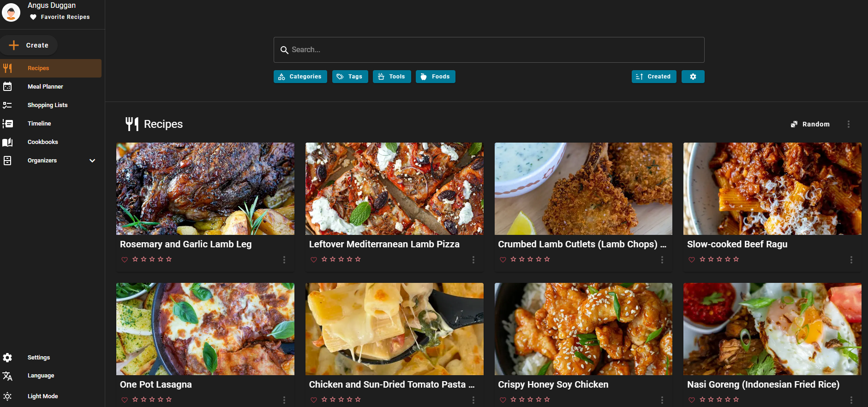The height and width of the screenshot is (407, 868).
Task: Set five-star rating on Slow-cooked Beef Ragu
Action: coord(736,259)
